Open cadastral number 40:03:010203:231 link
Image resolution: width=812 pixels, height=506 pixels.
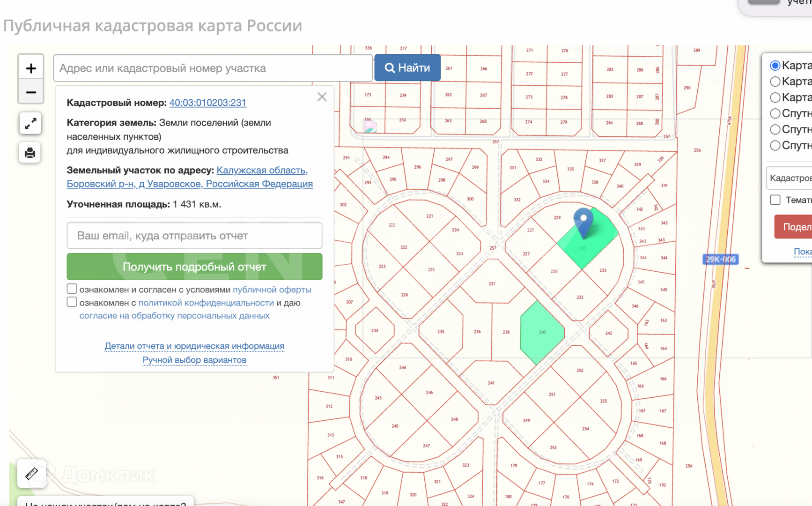207,103
